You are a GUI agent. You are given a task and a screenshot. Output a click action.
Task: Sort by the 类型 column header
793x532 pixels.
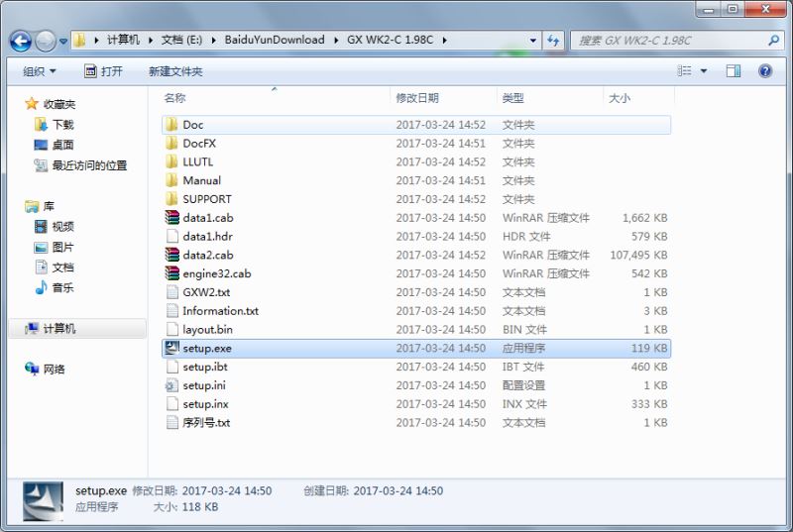512,98
